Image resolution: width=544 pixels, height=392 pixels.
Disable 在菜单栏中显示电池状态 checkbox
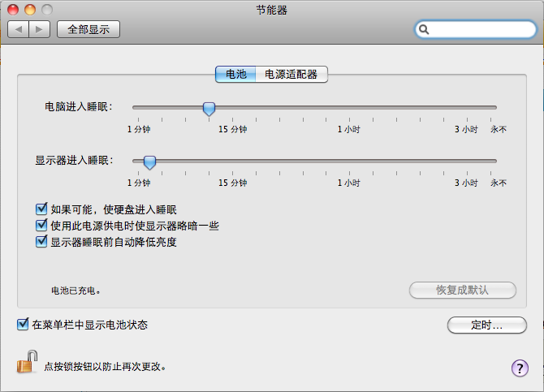23,325
